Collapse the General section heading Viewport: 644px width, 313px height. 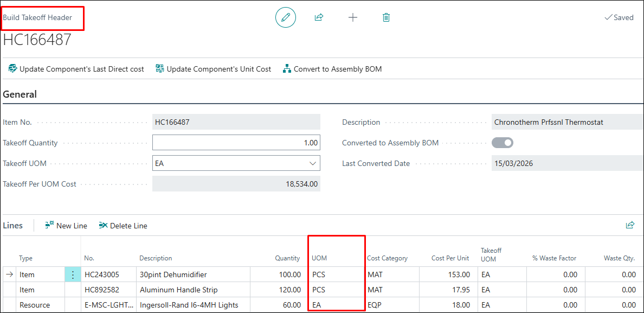click(x=20, y=94)
